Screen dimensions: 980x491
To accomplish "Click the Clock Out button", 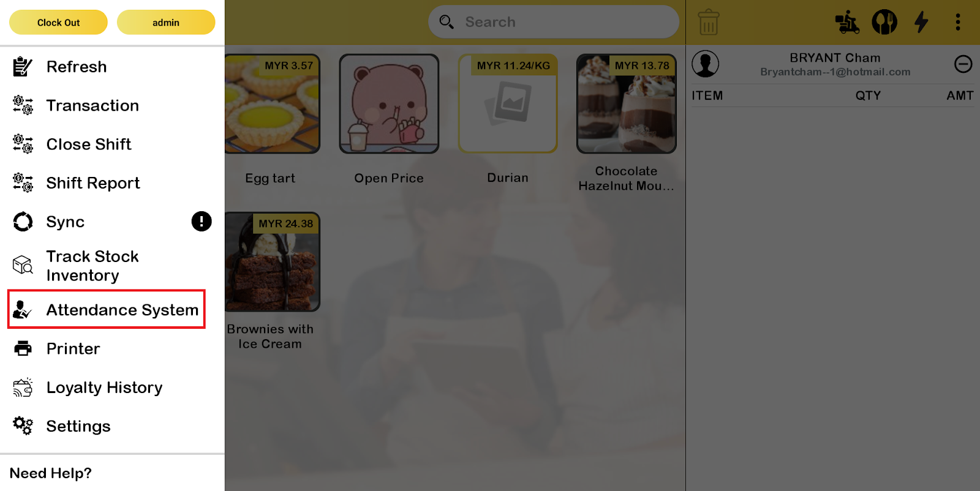I will 58,23.
